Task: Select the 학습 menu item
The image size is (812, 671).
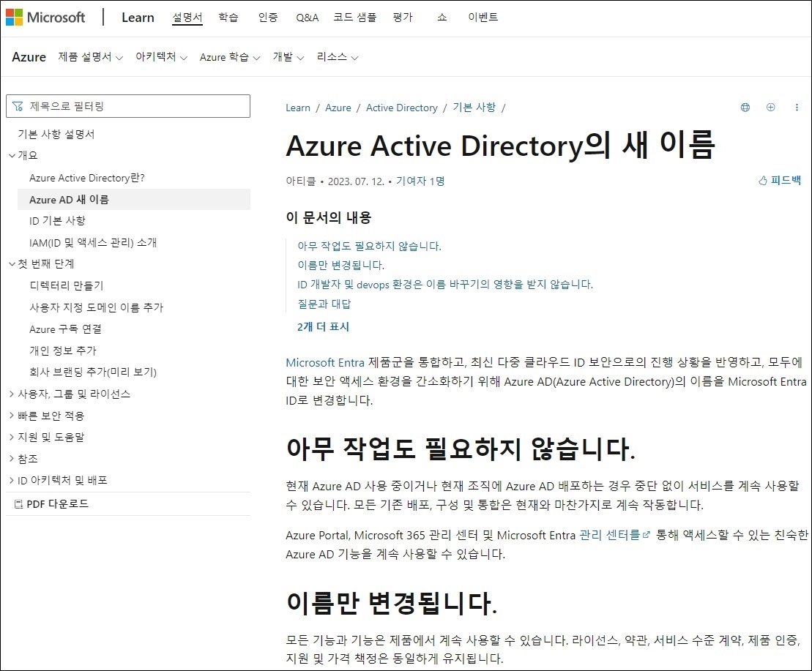Action: click(228, 17)
